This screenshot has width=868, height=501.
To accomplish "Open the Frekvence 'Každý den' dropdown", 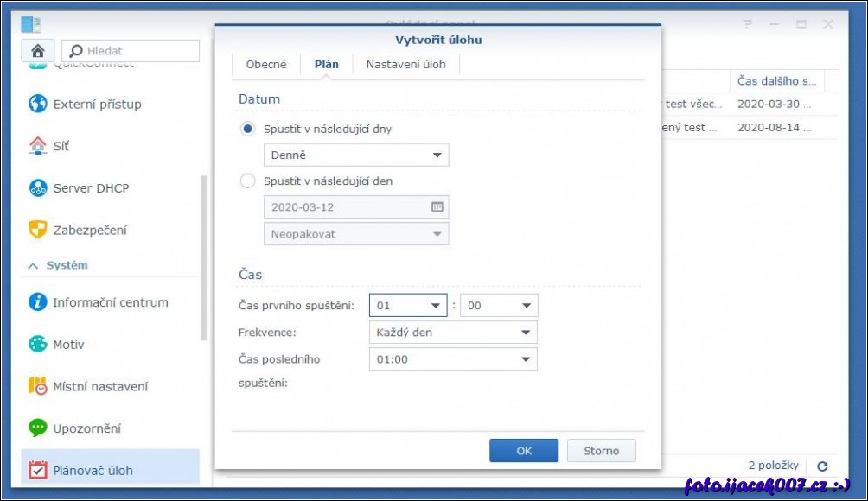I will 452,333.
